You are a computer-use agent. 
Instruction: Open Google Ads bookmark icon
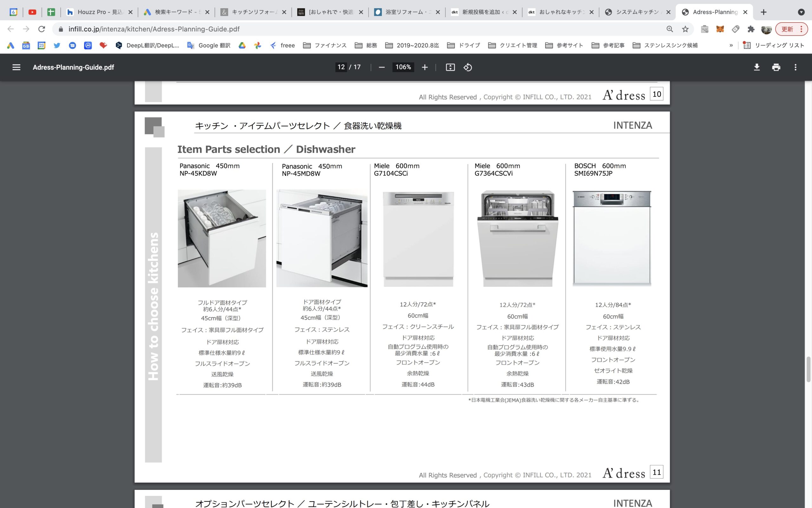click(x=11, y=45)
